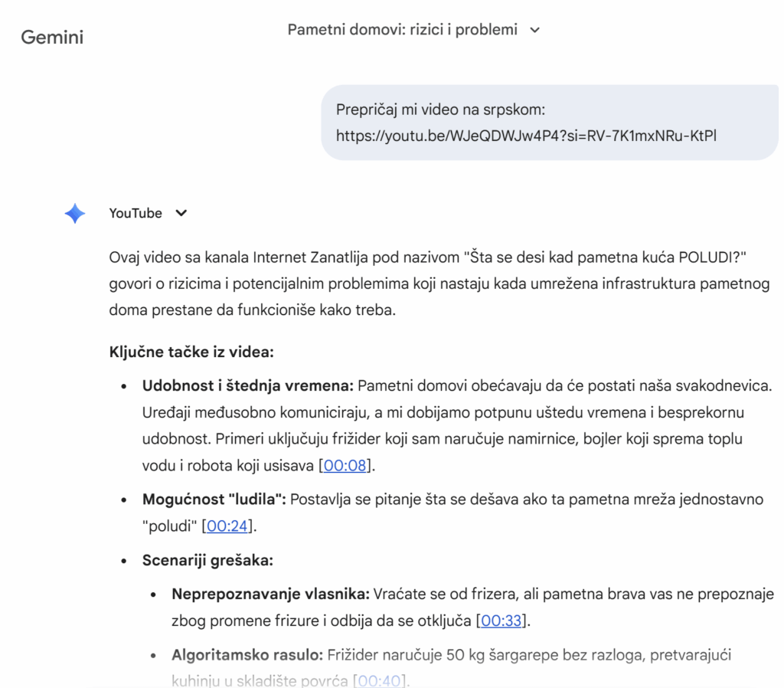Click the "Algoritamsko rasulo:" sub-bullet heading
Screen dimensions: 784x688
tap(247, 656)
